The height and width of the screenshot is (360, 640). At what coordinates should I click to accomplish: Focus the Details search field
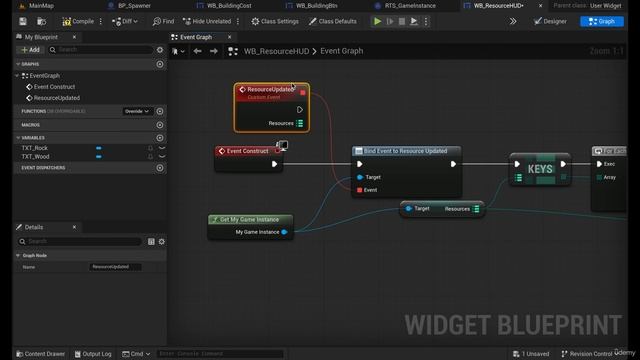(x=80, y=242)
